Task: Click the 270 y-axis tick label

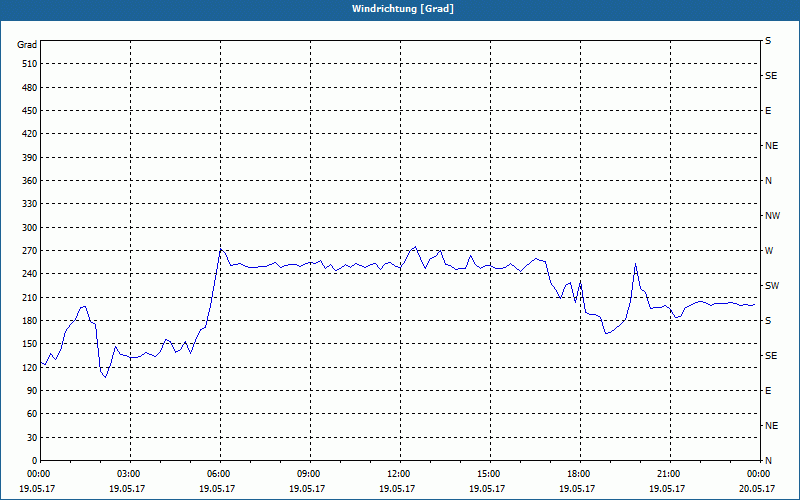Action: coord(30,251)
